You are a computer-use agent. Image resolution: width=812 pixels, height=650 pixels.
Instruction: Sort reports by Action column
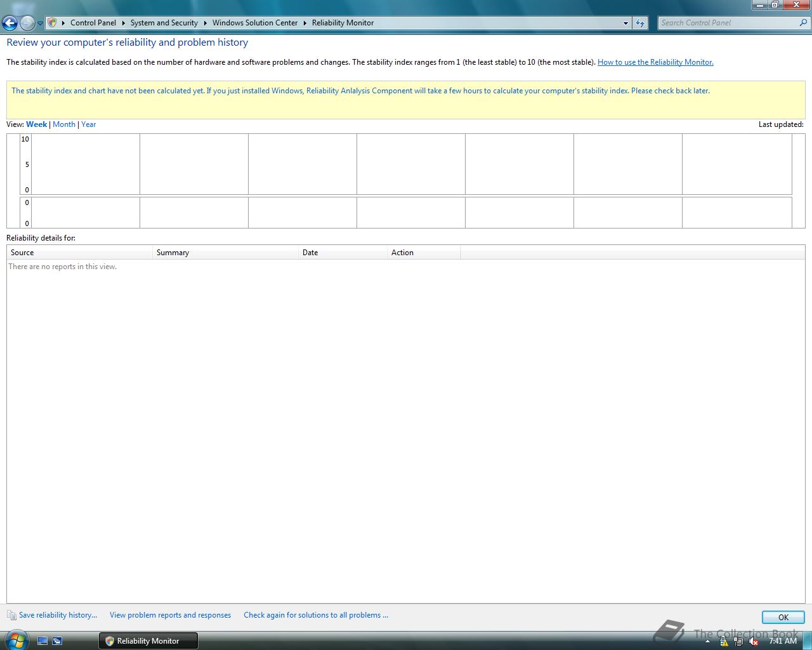424,253
